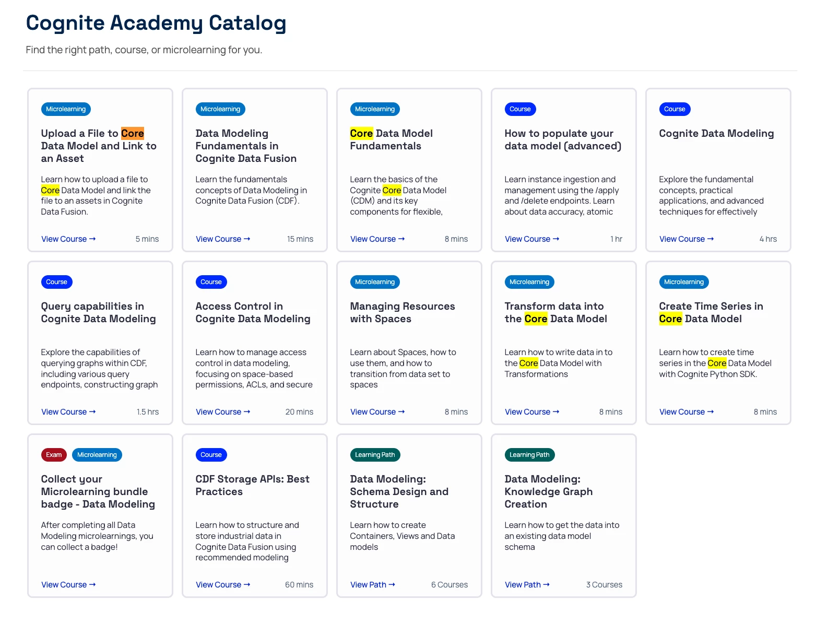The image size is (840, 623).
Task: Click View Course for Transform data into Core Data Model
Action: tap(531, 412)
